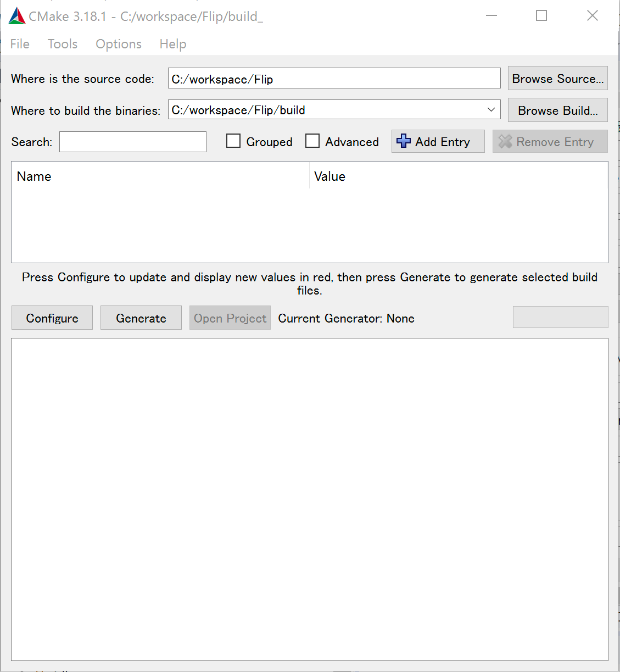Enable the Grouped checkbox
This screenshot has width=620, height=672.
pyautogui.click(x=233, y=141)
